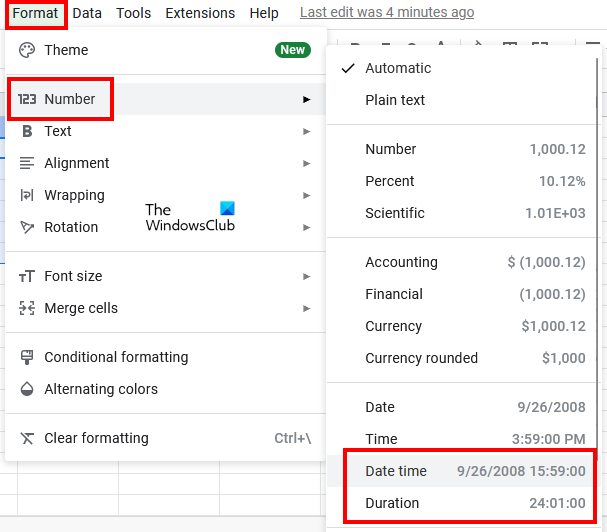Click the Conditional formatting icon
Viewport: 607px width, 532px height.
pos(27,357)
